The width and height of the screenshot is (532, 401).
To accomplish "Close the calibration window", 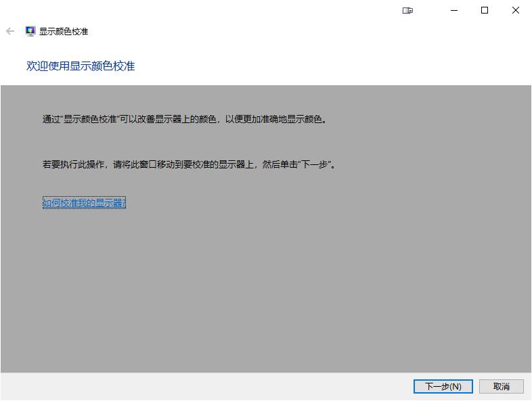I will pos(515,11).
